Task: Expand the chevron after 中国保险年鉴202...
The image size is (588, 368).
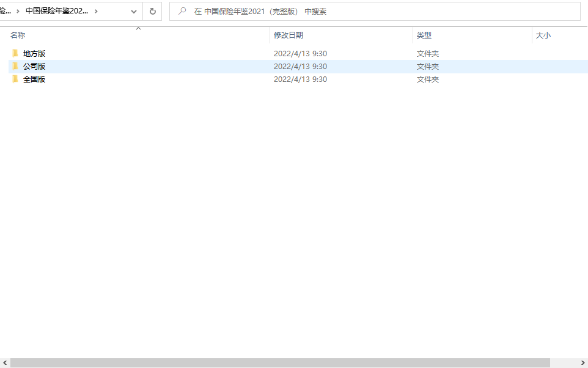Action: 97,11
